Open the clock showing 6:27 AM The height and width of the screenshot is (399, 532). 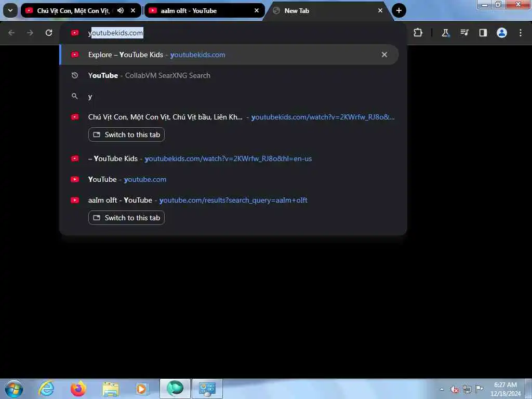(x=506, y=389)
